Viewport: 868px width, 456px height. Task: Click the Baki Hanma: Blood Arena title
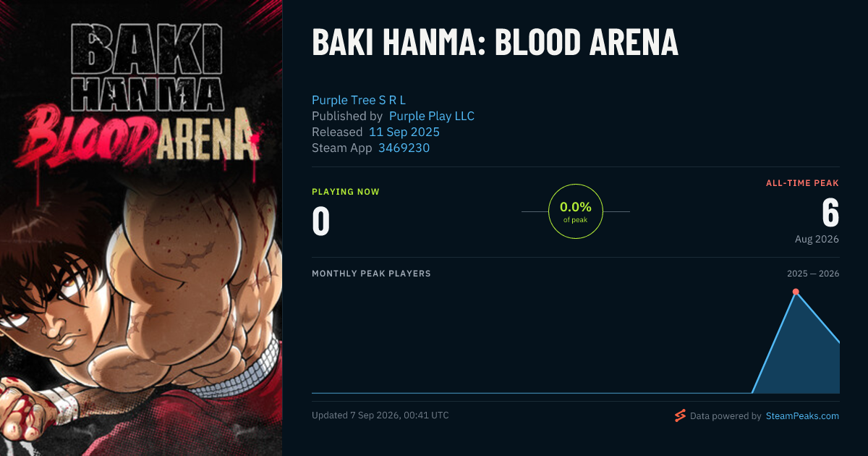(495, 43)
